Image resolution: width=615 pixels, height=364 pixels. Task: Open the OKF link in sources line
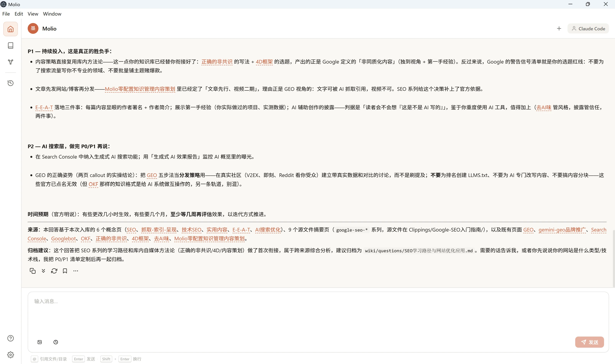(x=86, y=239)
